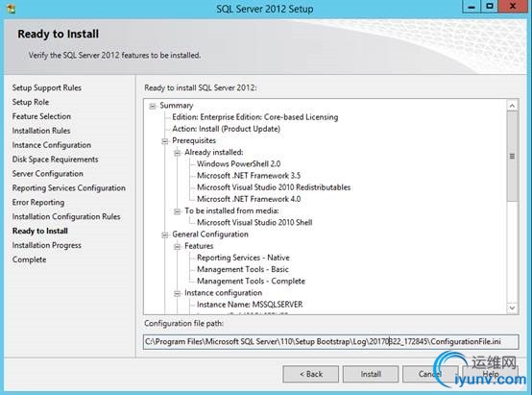Select Disk Space Requirements step

pos(56,160)
